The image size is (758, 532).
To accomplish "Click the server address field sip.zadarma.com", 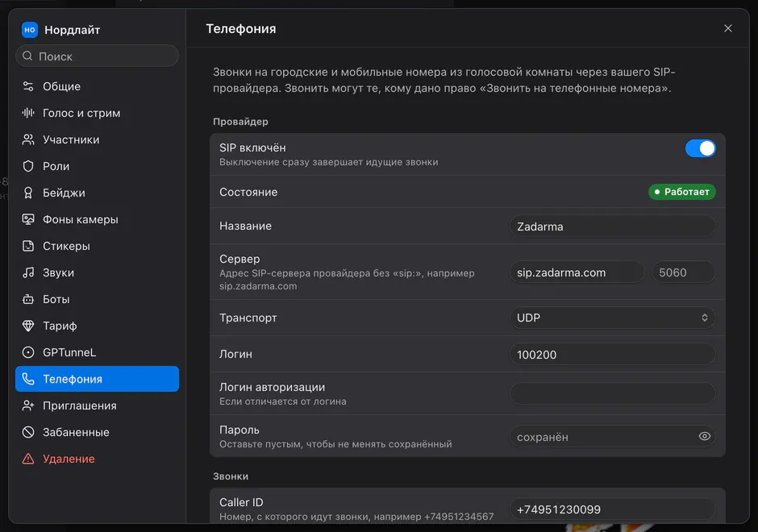I will (577, 272).
